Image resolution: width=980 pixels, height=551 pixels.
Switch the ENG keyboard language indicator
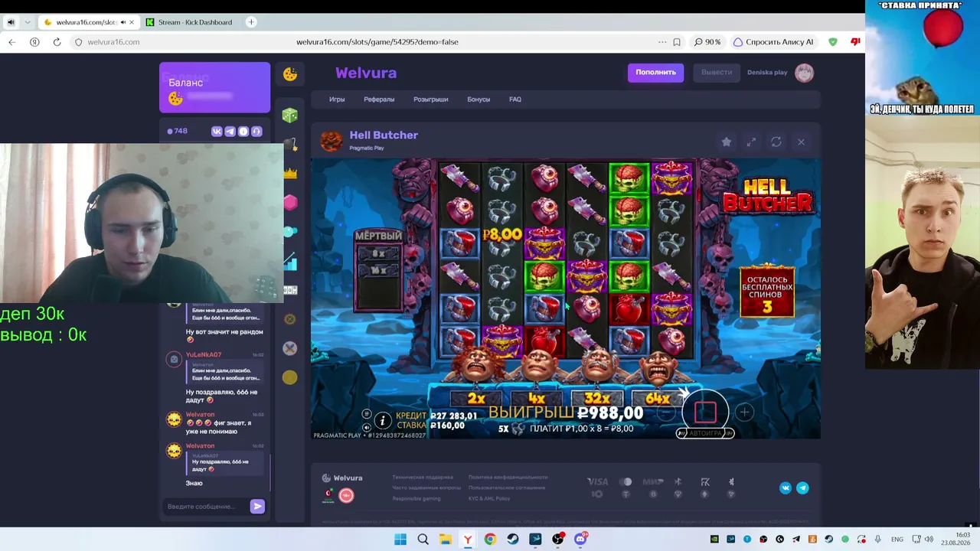pyautogui.click(x=897, y=540)
